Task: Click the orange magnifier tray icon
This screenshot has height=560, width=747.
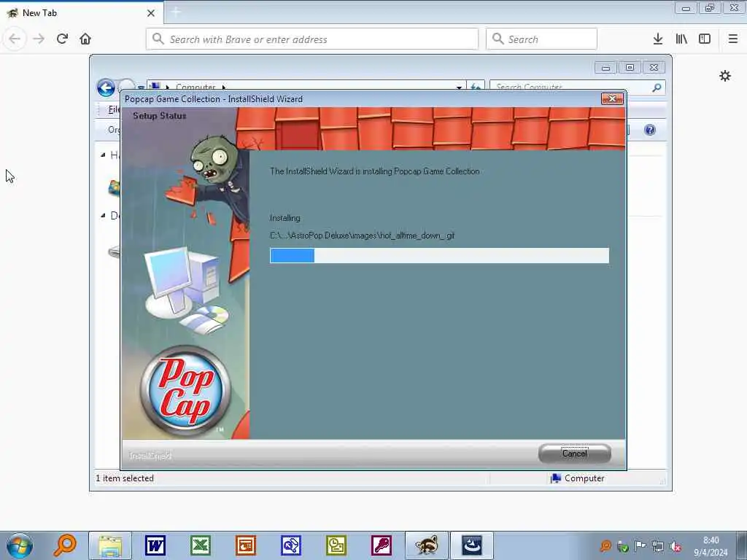Action: coord(605,546)
